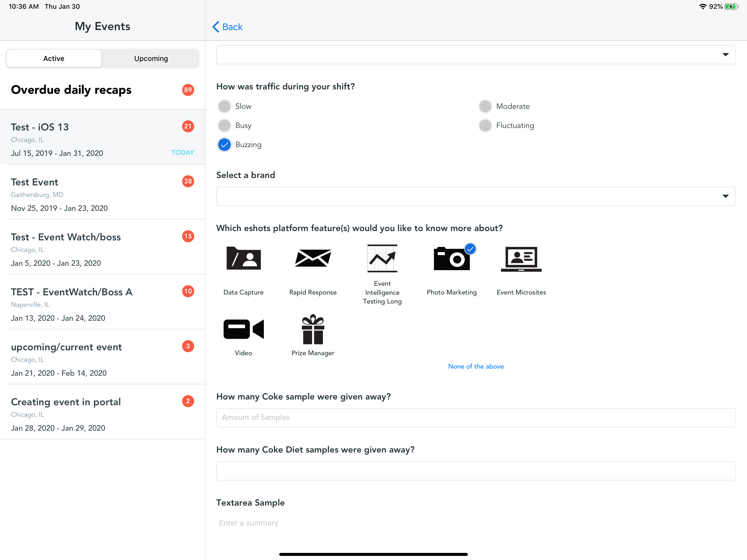The height and width of the screenshot is (560, 747).
Task: Tap the Fluctuating option label
Action: click(515, 125)
